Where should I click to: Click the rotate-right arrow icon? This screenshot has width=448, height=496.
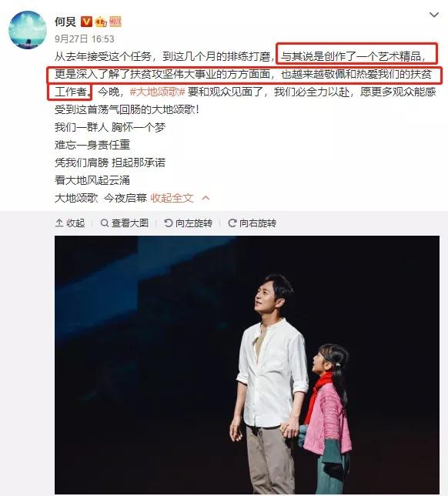(x=232, y=223)
